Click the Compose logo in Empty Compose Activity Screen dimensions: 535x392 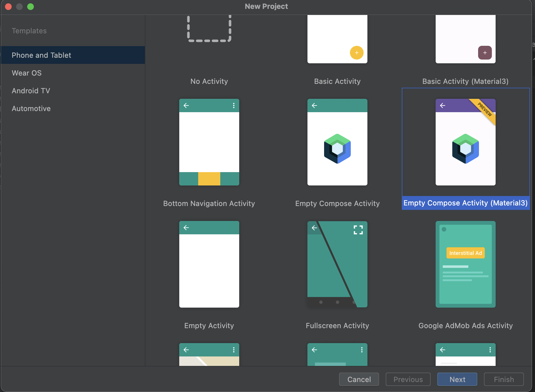[337, 149]
